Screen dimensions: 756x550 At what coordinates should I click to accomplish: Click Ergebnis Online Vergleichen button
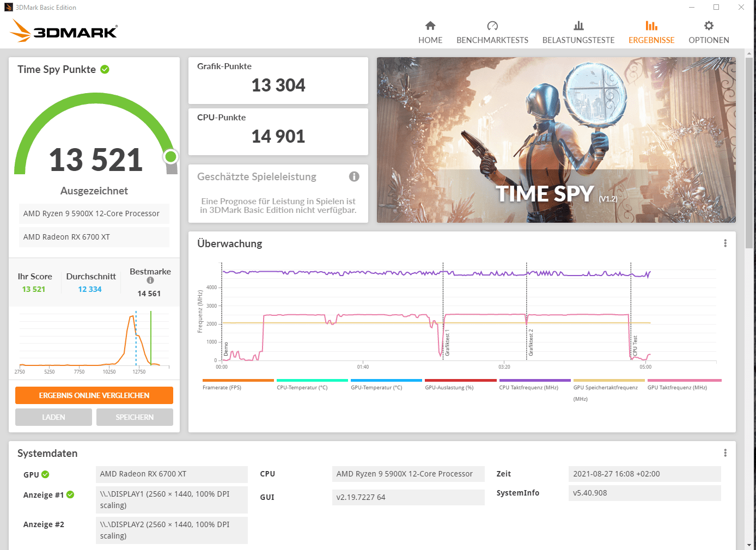pyautogui.click(x=94, y=395)
